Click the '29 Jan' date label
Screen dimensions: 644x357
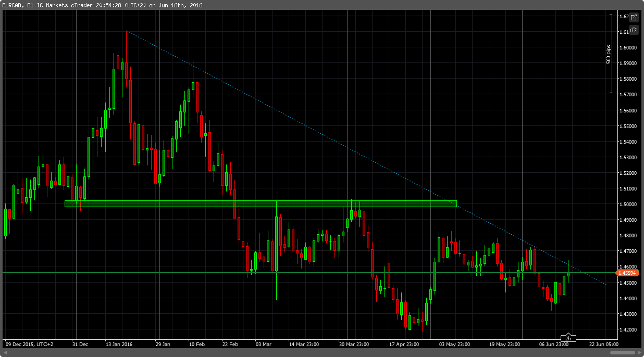163,344
